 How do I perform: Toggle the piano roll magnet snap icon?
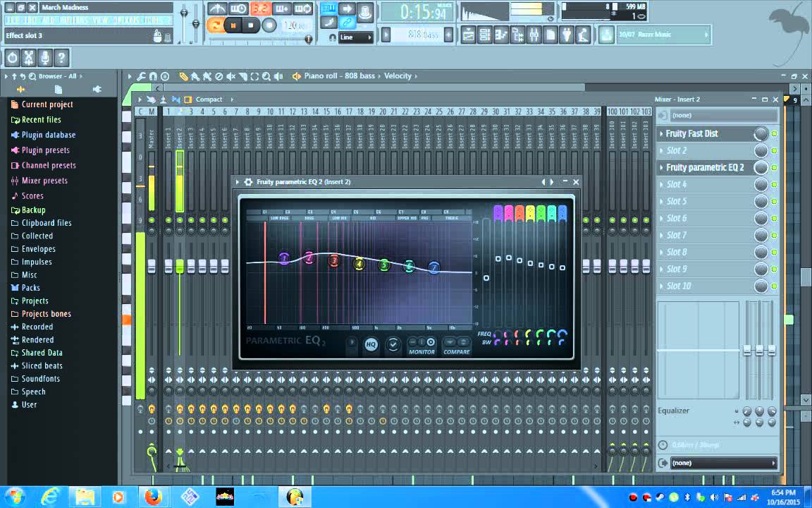tap(153, 76)
